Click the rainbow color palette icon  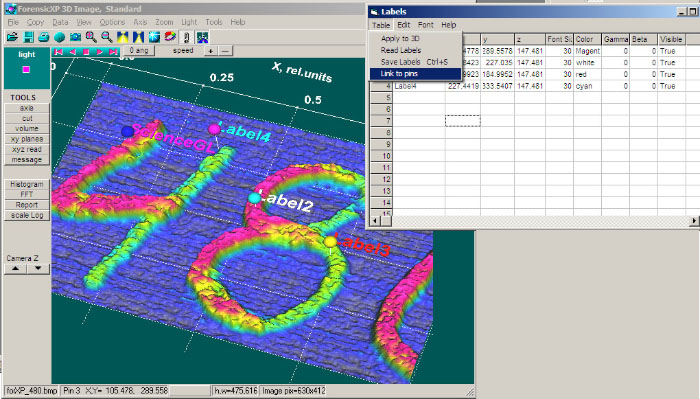click(x=170, y=37)
